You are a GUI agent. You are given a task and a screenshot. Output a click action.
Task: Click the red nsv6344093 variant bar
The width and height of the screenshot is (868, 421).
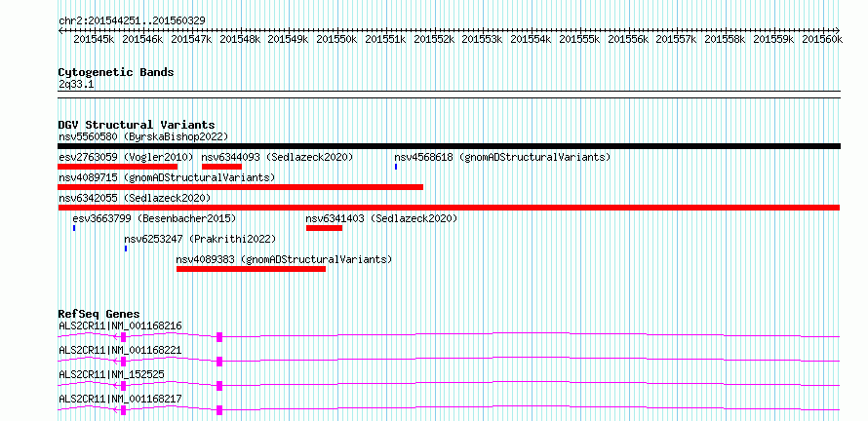[222, 167]
